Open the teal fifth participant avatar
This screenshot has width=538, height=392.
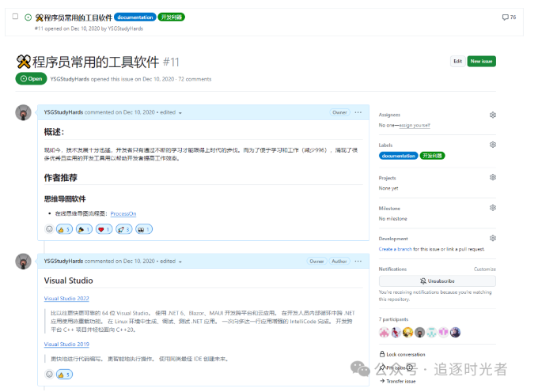pyautogui.click(x=432, y=333)
